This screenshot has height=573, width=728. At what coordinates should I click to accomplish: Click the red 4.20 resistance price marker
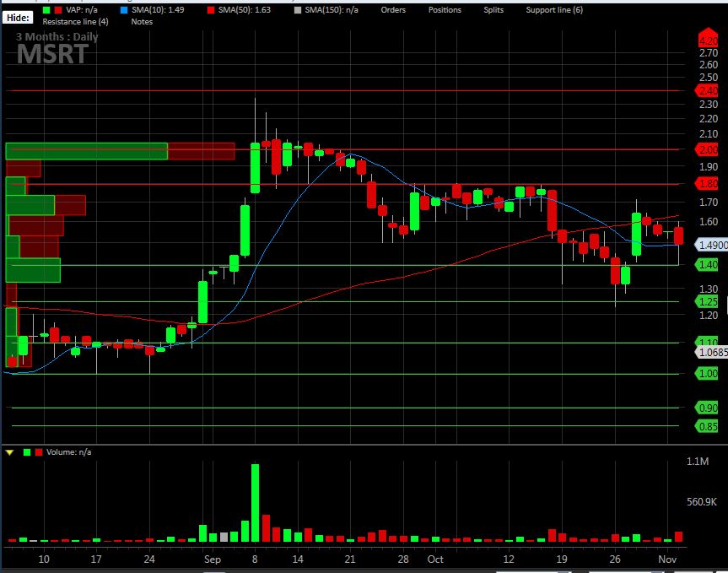(x=707, y=40)
